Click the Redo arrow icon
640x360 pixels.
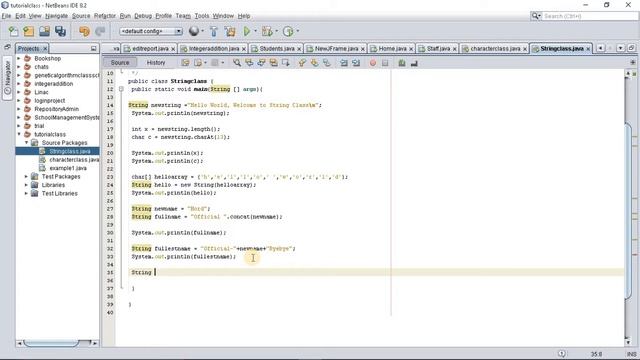(x=100, y=31)
